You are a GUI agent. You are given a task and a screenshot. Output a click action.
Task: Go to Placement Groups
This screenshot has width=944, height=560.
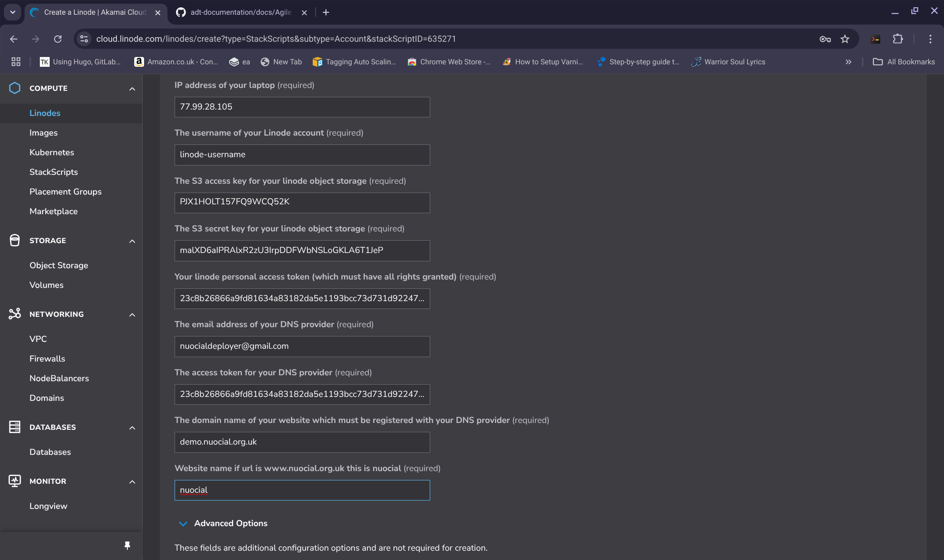(x=65, y=192)
